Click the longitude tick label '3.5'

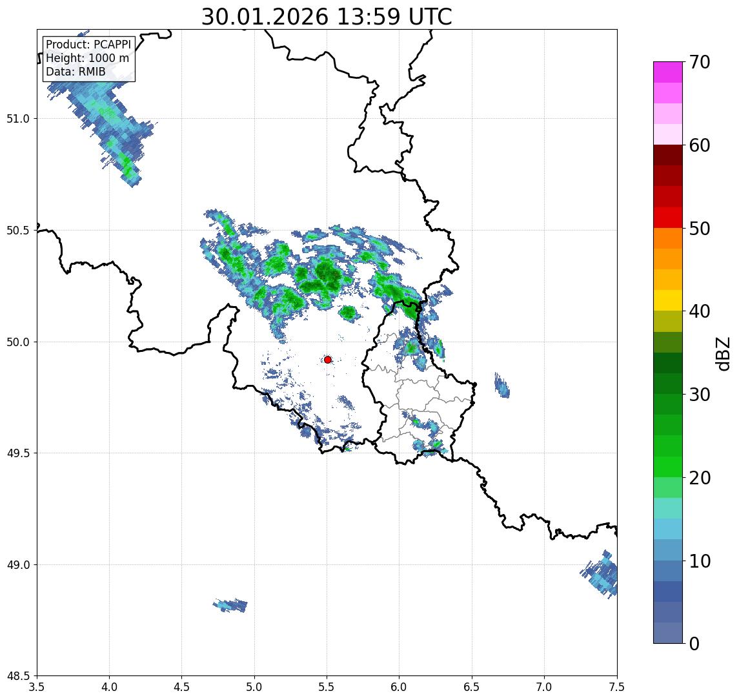[x=37, y=687]
